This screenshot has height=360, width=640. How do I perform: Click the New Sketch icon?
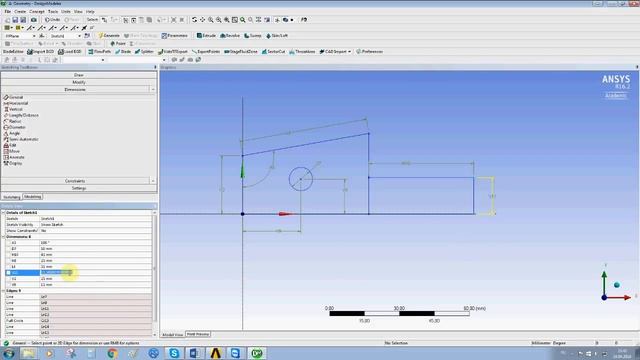click(x=87, y=36)
